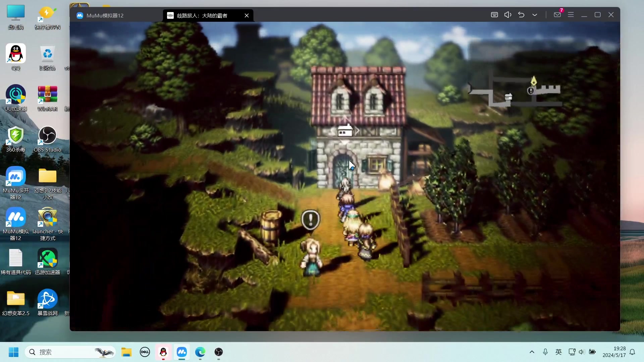Tap the house entrance icon on building

(345, 130)
